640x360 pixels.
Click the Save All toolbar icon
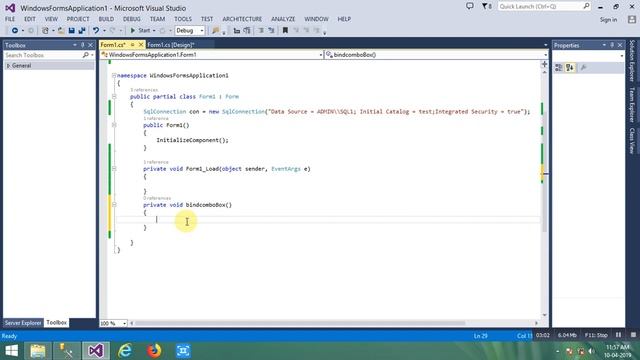82,31
